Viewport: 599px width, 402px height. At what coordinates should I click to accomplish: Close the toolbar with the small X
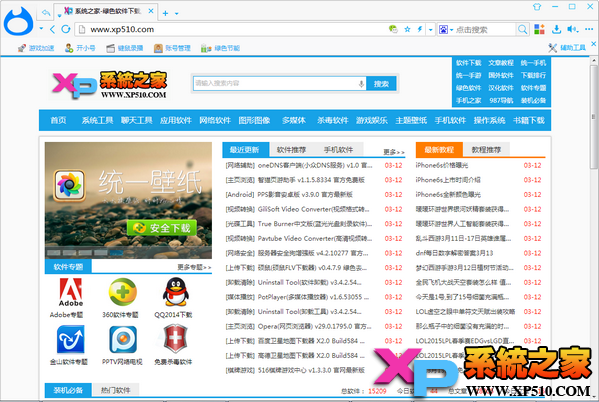[594, 44]
